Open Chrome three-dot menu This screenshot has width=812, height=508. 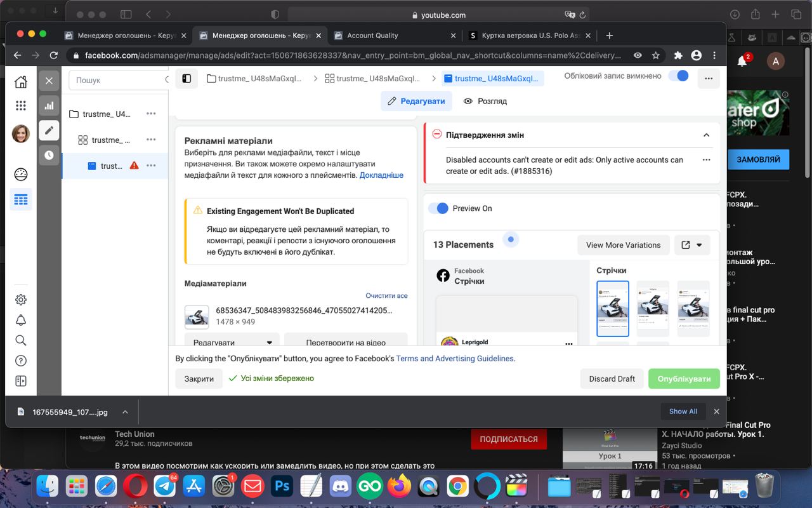click(x=714, y=55)
